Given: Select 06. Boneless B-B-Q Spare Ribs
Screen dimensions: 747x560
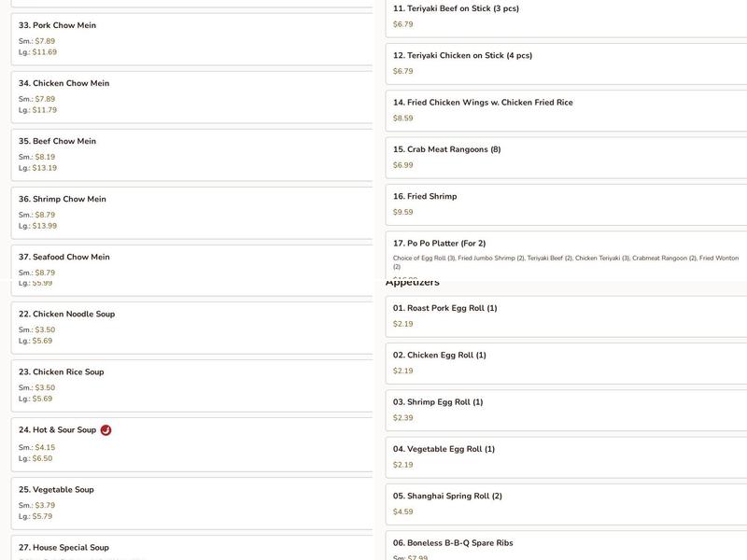Looking at the screenshot, I should click(x=566, y=546).
